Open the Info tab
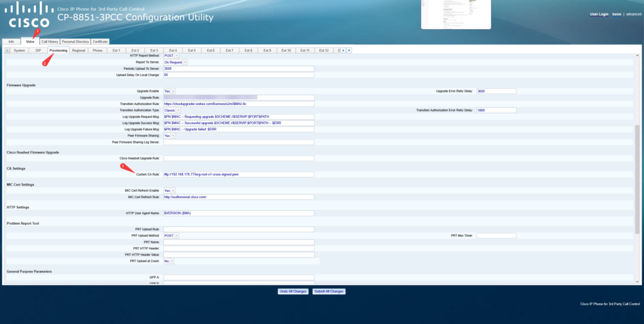The width and height of the screenshot is (644, 324). [x=11, y=42]
